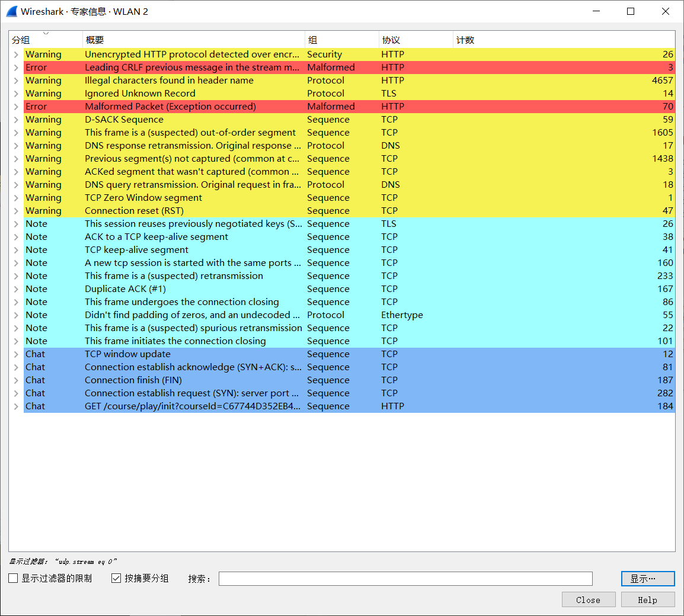Expand the Leading CRLF error row
This screenshot has height=616, width=684.
coord(15,68)
